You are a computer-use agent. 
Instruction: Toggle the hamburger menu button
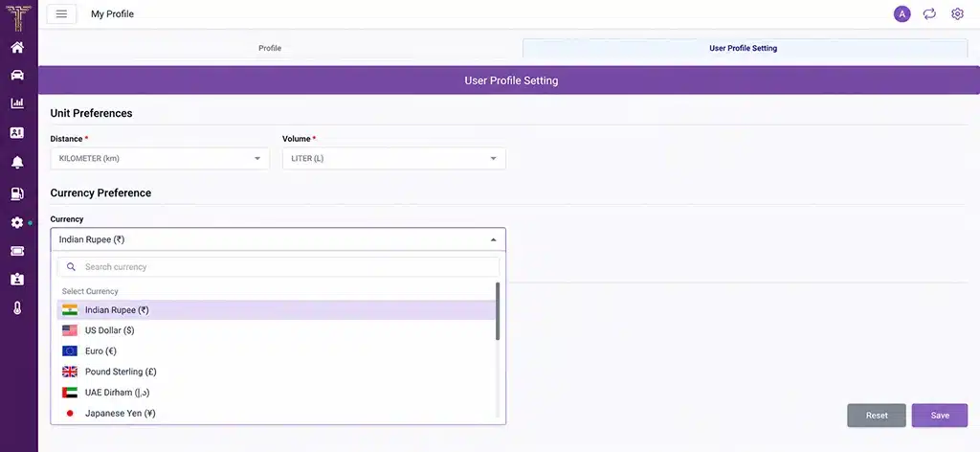click(x=61, y=13)
